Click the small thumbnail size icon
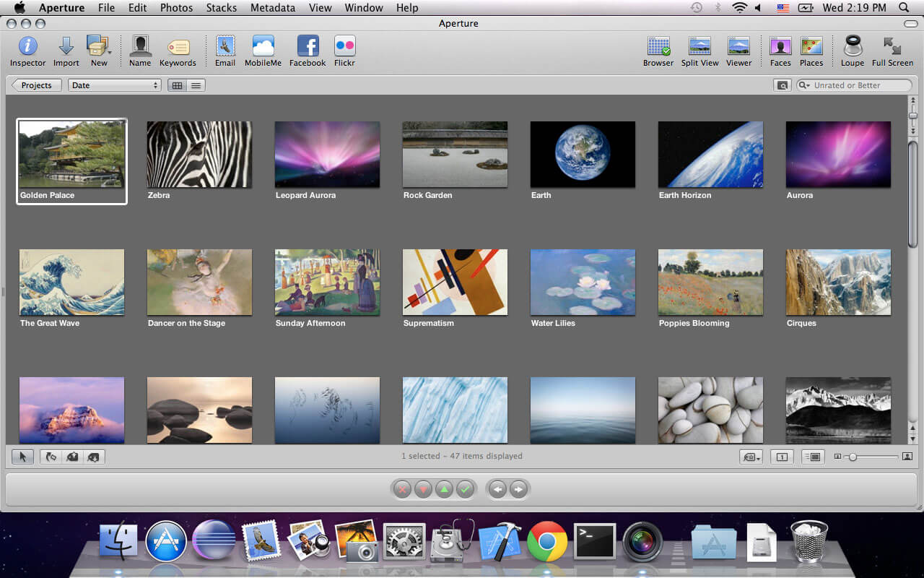The height and width of the screenshot is (578, 924). [837, 457]
